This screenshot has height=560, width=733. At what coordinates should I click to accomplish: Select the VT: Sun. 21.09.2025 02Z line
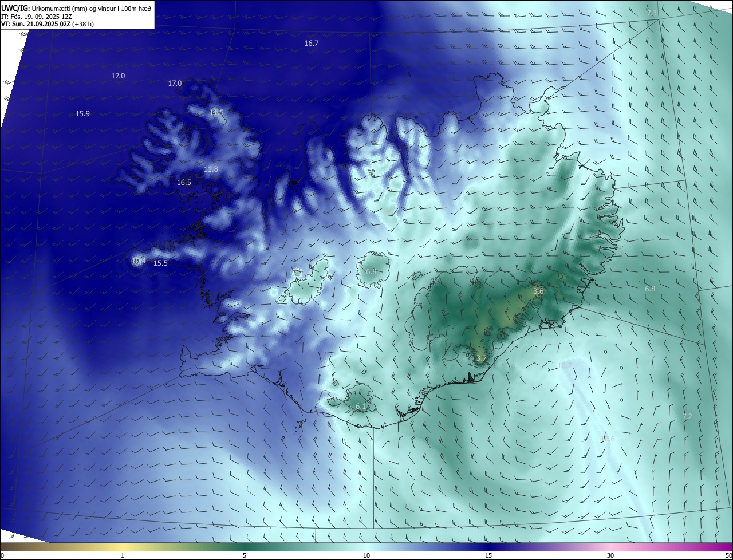click(x=48, y=24)
